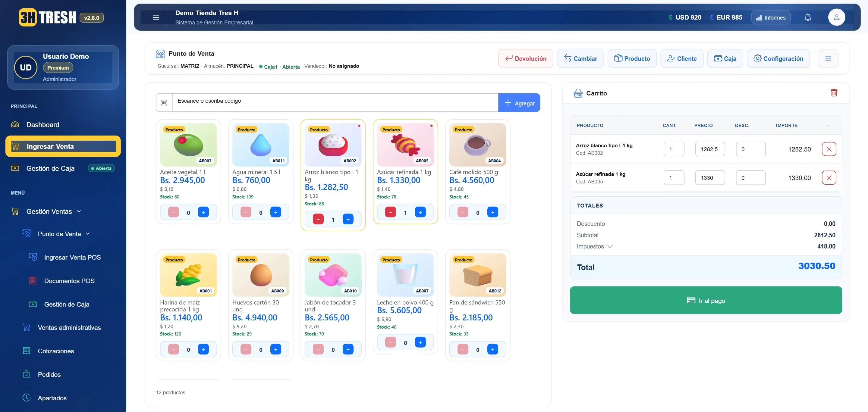Focus the scan or write code field

[335, 103]
